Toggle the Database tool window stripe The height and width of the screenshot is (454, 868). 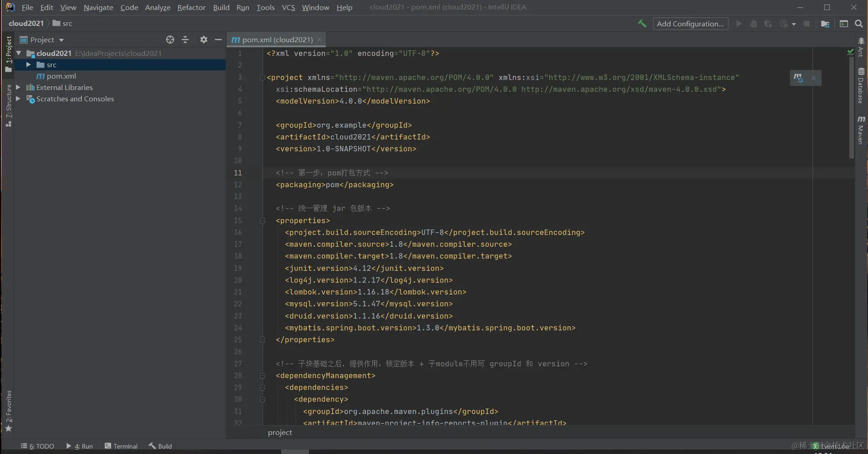(861, 85)
